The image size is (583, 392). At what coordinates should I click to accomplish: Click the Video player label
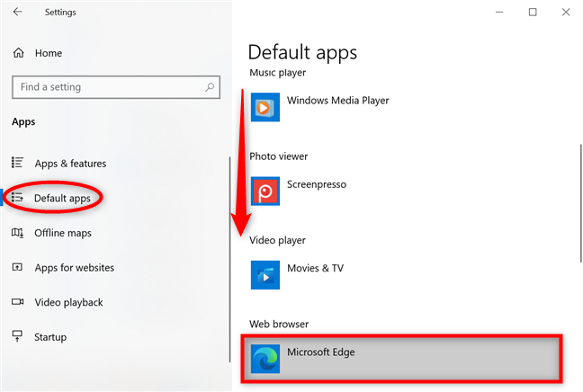pos(277,240)
